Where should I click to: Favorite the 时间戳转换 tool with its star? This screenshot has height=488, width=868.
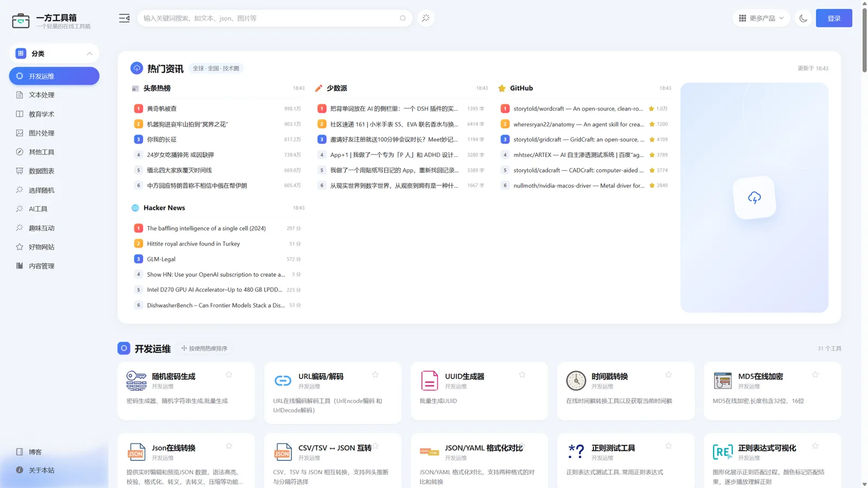tap(668, 375)
